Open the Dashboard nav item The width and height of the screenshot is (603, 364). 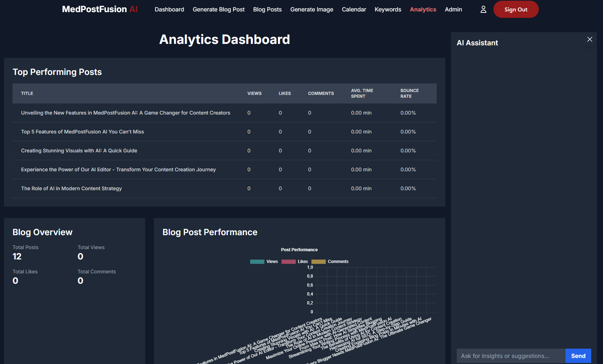pos(169,9)
